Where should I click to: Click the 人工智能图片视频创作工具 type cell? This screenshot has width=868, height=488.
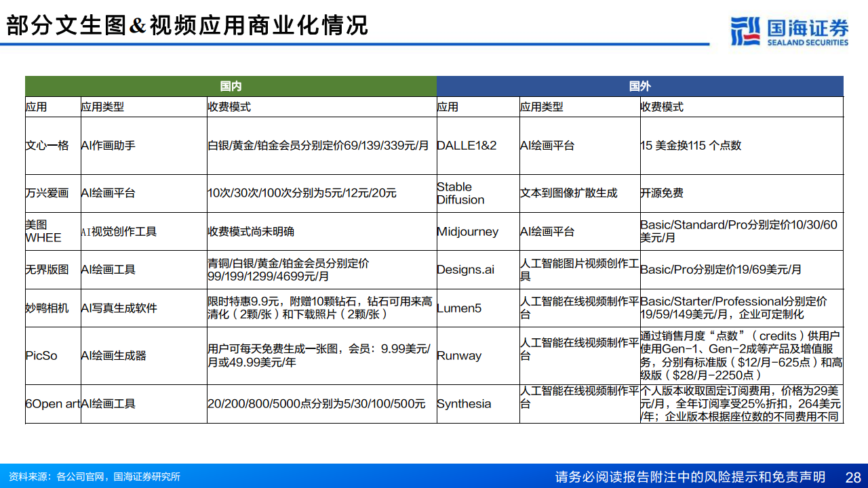[x=580, y=270]
